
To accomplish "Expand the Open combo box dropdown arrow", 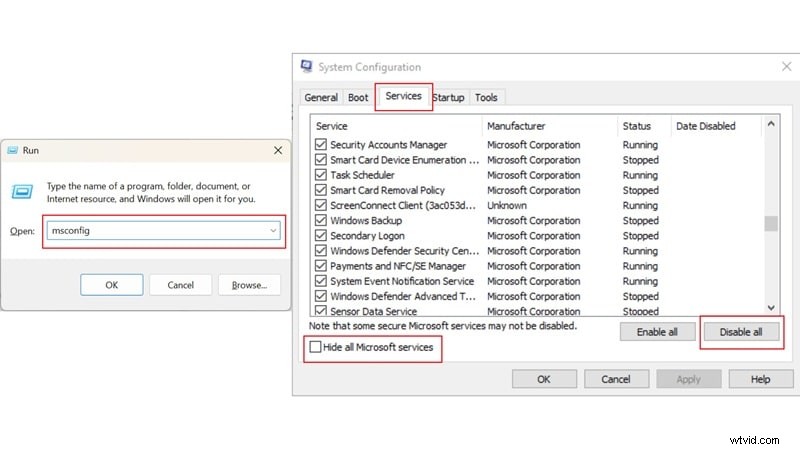I will (x=273, y=230).
